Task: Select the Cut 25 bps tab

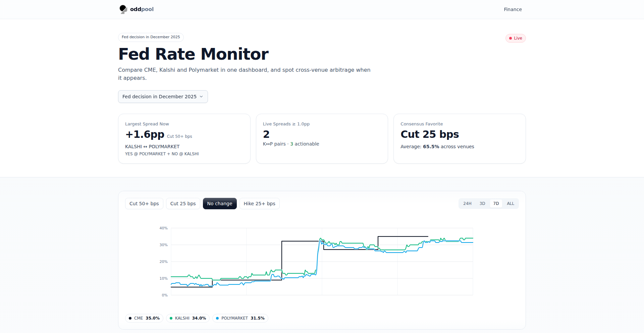Action: (183, 204)
